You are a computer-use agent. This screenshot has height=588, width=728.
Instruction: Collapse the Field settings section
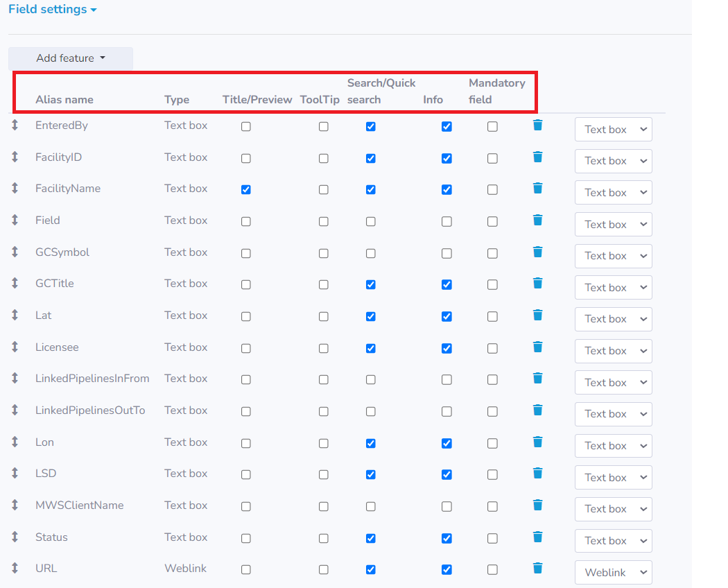tap(53, 9)
